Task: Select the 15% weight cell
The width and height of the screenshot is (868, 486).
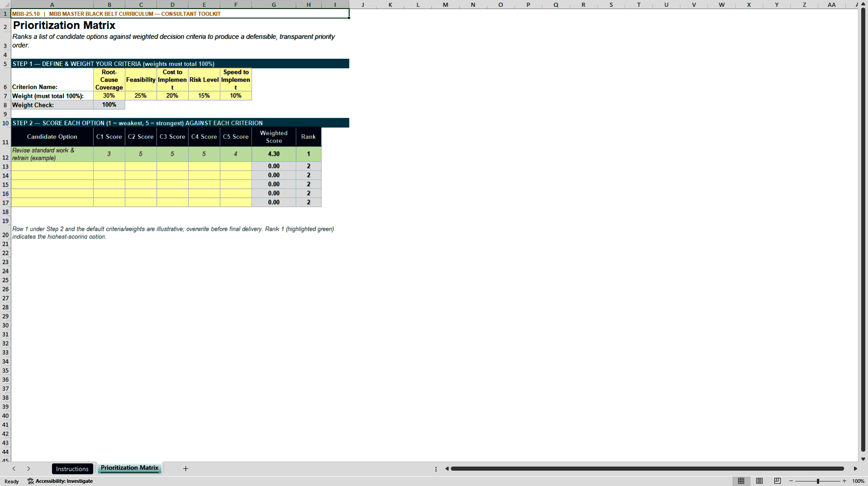Action: tap(204, 96)
